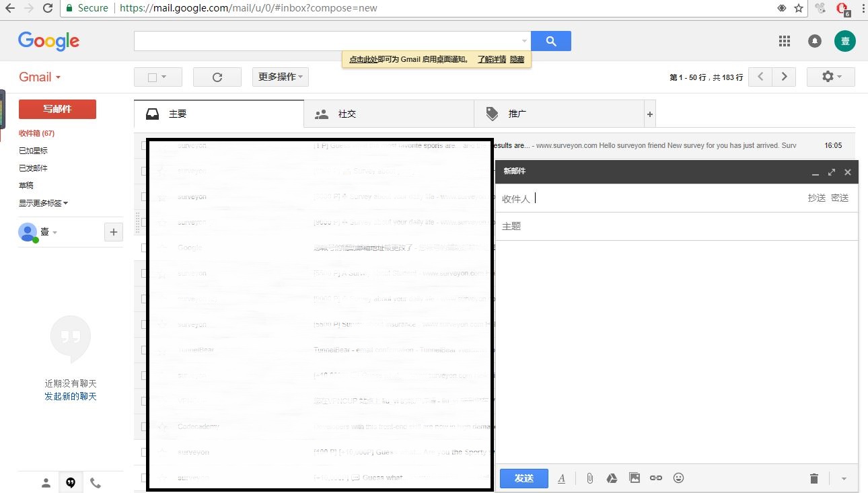Click the 主题 subject field
The image size is (868, 493).
(673, 227)
